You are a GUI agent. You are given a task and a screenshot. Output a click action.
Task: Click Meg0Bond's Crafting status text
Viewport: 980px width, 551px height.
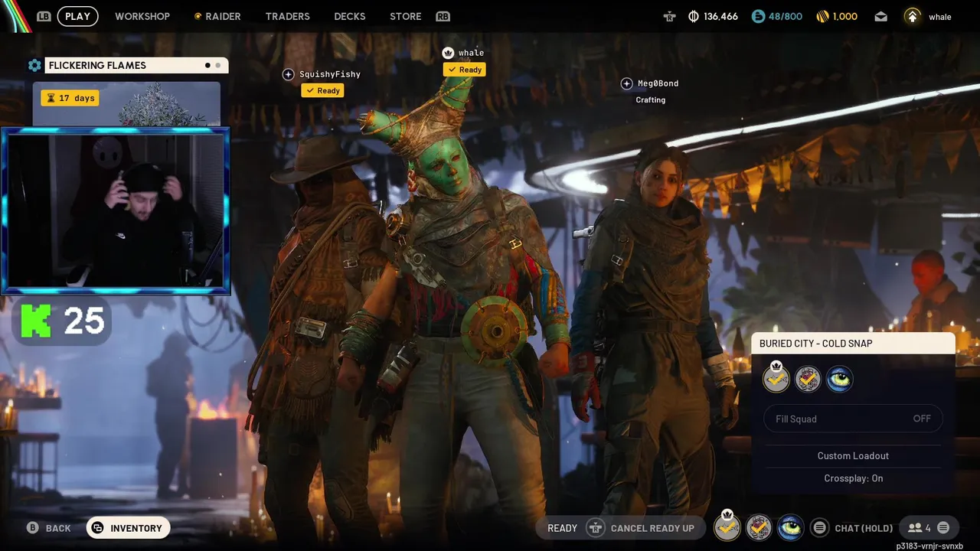650,100
